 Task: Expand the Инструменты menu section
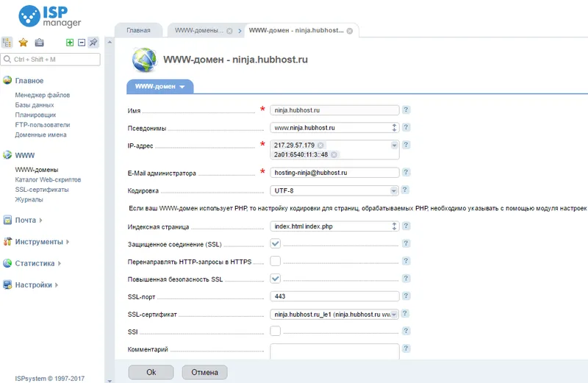click(x=68, y=242)
